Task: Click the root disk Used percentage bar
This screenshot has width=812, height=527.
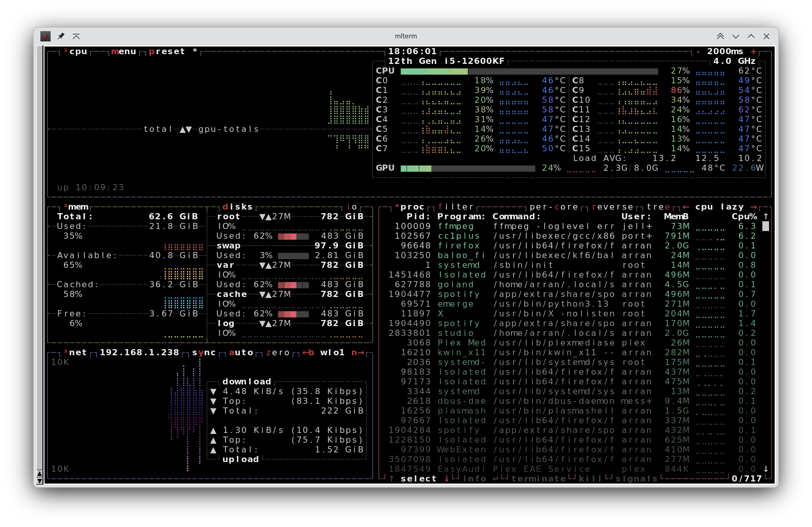Action: click(293, 236)
